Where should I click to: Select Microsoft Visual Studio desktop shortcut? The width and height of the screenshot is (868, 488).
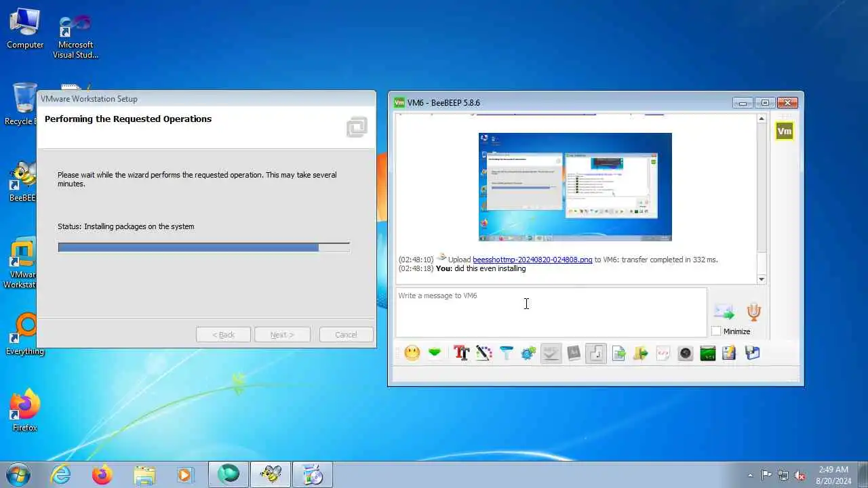(76, 37)
